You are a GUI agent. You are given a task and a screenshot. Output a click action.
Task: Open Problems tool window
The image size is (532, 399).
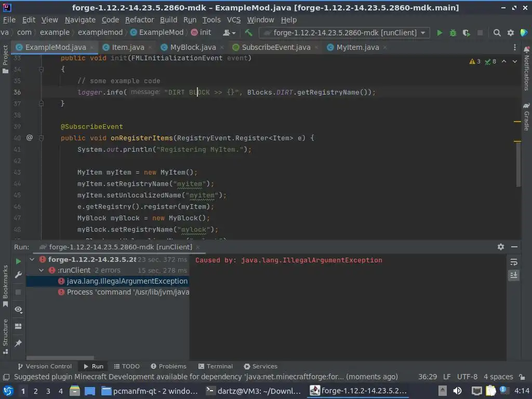coord(169,366)
